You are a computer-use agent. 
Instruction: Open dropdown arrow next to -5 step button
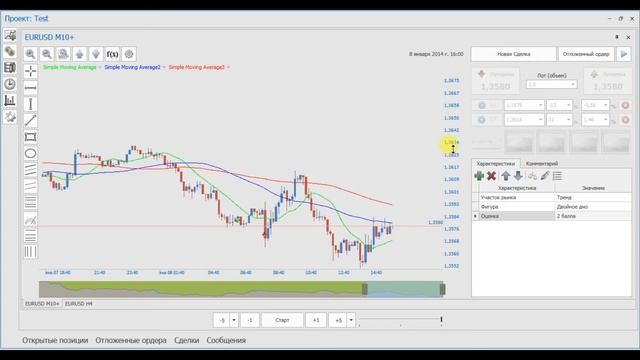click(234, 320)
